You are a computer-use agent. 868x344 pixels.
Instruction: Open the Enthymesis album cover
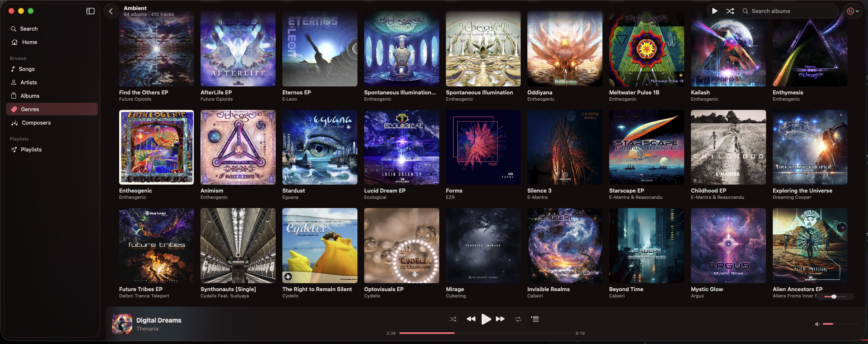point(810,49)
